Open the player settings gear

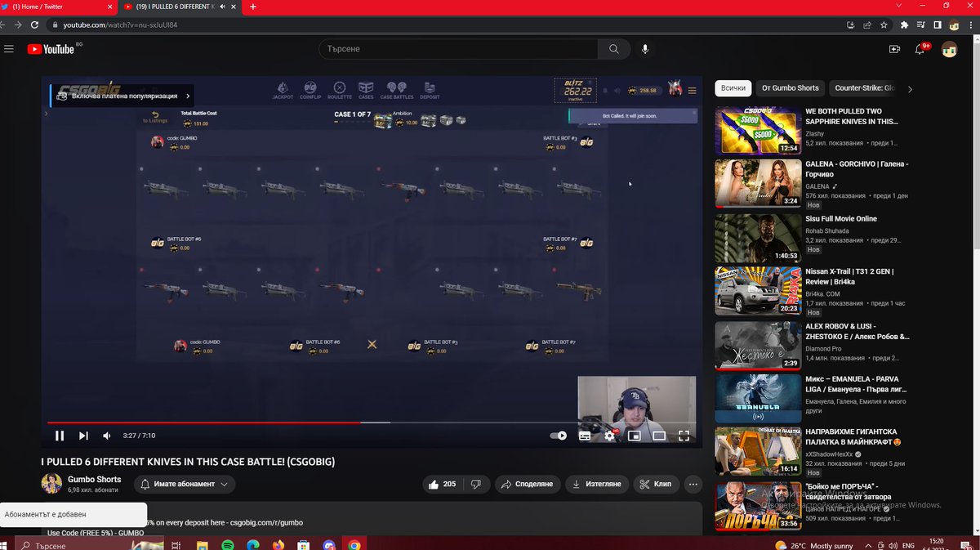(x=609, y=436)
